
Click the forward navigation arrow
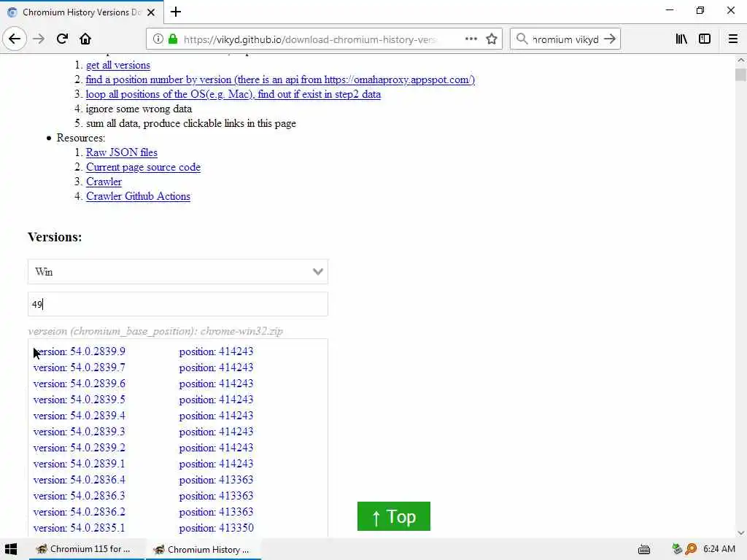point(39,39)
